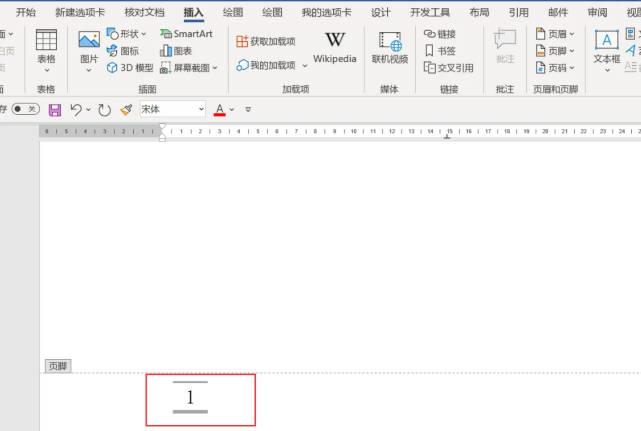Image resolution: width=641 pixels, height=431 pixels.
Task: Open the 页脚 footer menu
Action: [x=555, y=51]
